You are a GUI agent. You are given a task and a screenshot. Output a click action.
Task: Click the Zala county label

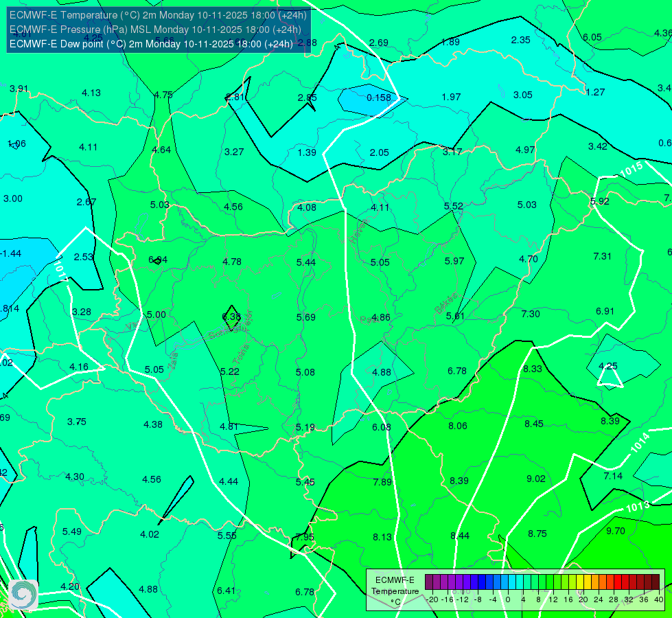point(173,360)
